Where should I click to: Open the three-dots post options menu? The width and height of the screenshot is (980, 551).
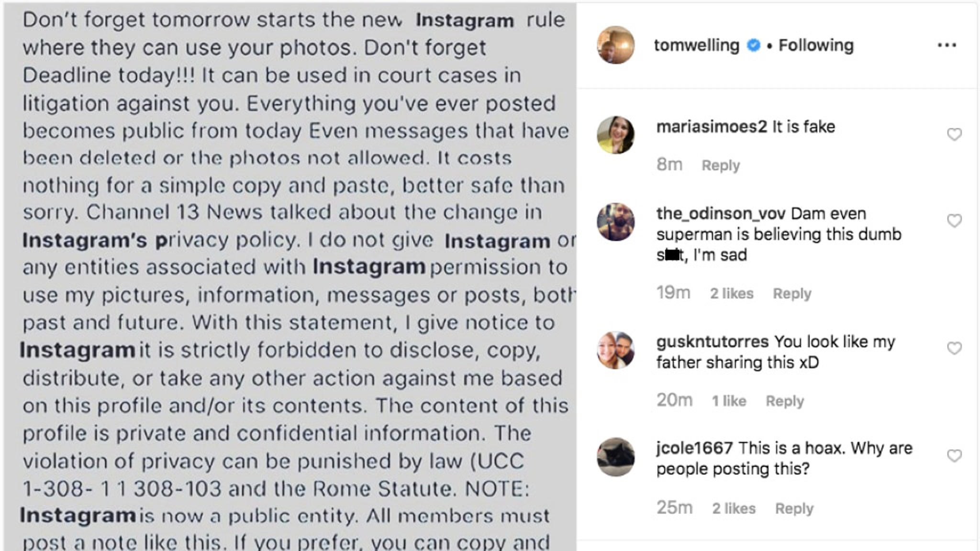(x=947, y=45)
